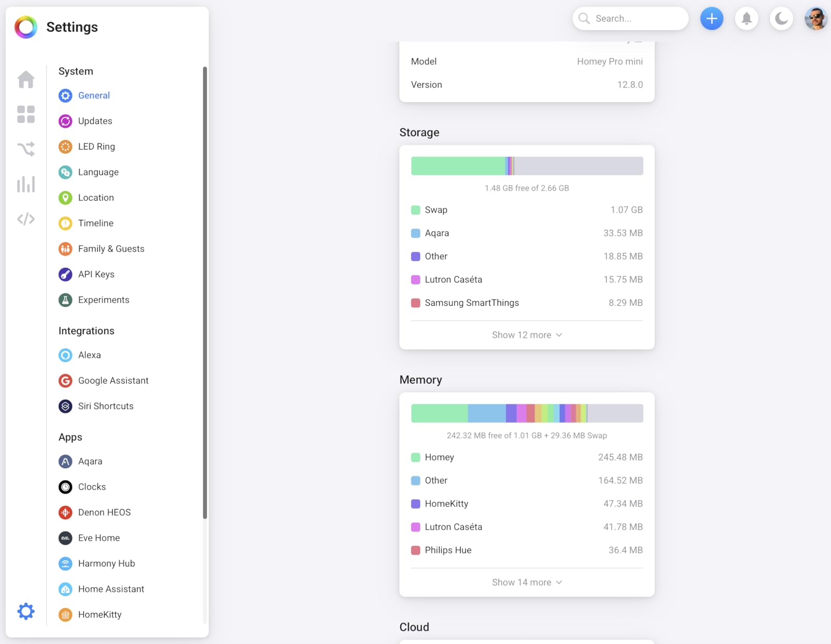
Task: Click the Experiments flask icon
Action: point(65,300)
